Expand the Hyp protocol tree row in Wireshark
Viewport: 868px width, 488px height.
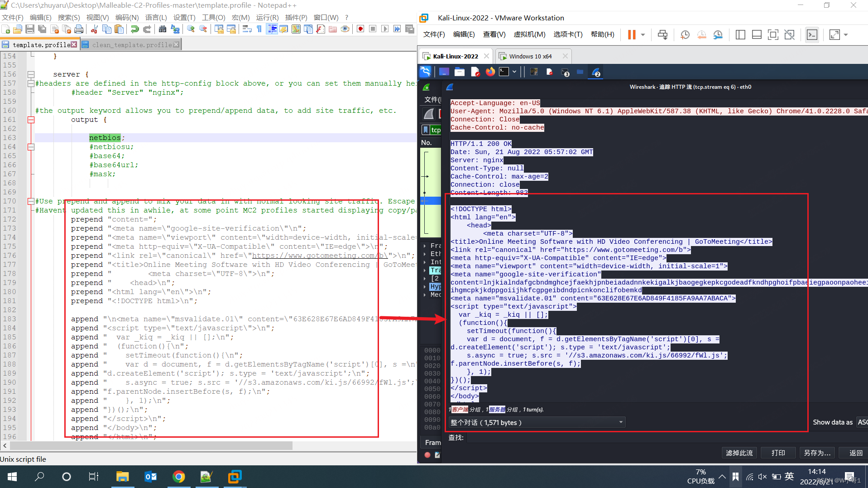click(425, 286)
